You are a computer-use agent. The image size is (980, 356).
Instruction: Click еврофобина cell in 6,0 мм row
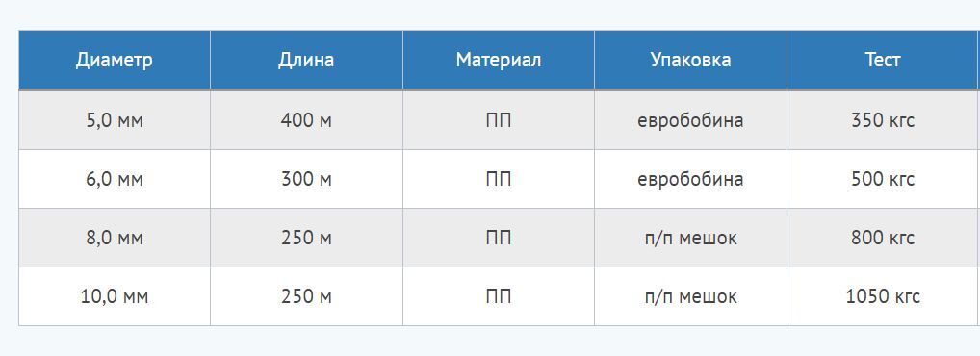pos(690,179)
